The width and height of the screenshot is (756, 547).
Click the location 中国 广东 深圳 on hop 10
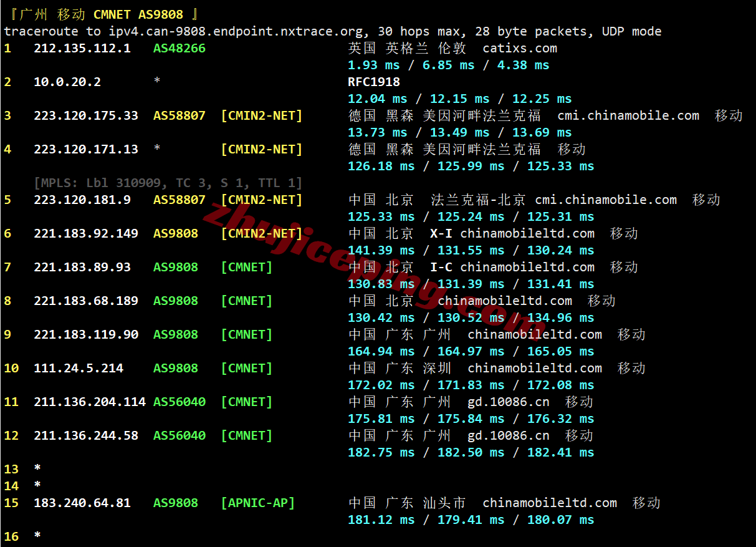pyautogui.click(x=400, y=368)
